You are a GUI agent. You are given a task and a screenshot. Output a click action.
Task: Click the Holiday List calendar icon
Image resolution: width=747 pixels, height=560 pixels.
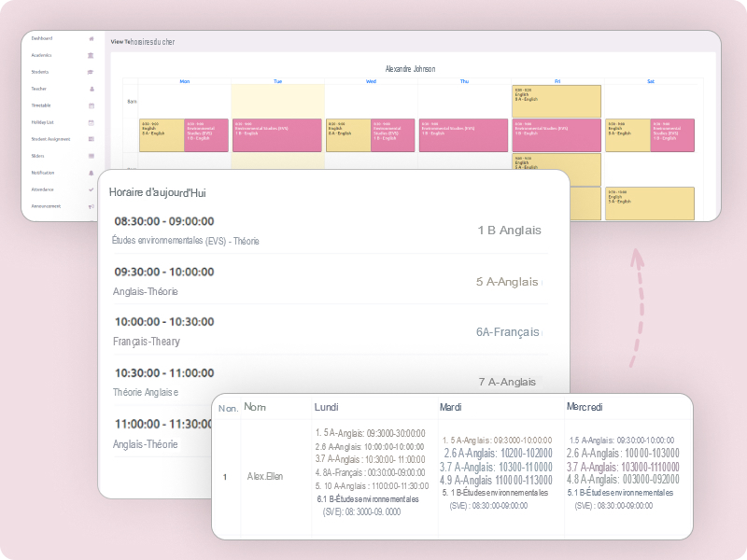point(92,122)
